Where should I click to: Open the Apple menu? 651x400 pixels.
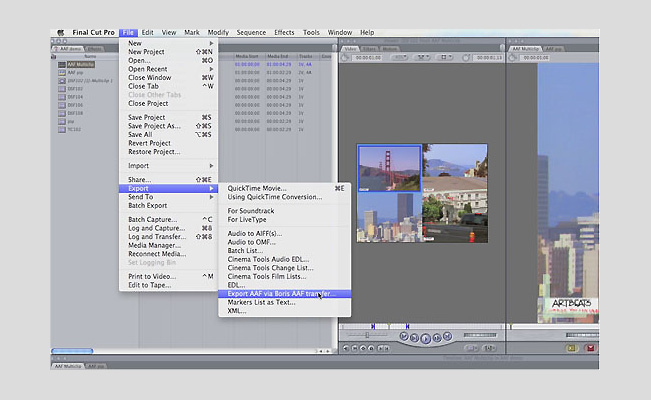61,32
